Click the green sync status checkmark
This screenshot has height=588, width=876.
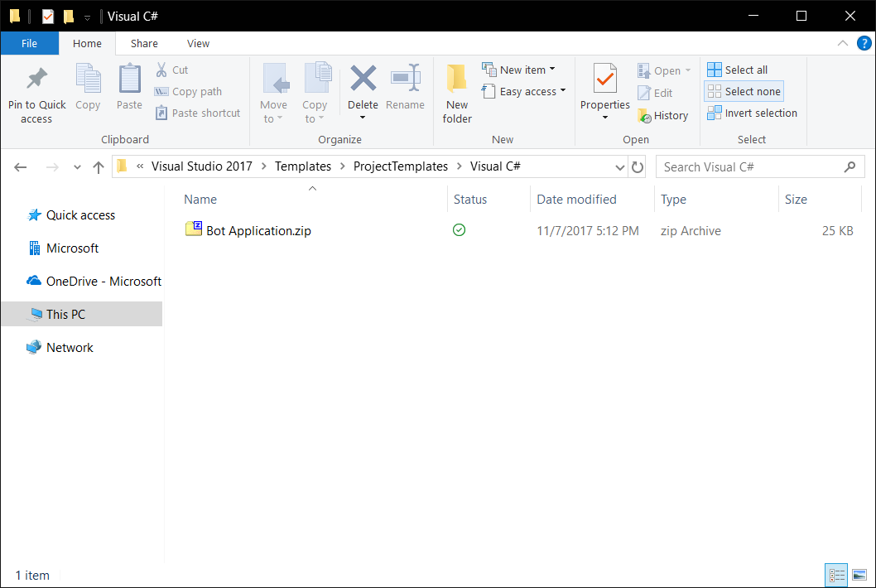pyautogui.click(x=460, y=229)
